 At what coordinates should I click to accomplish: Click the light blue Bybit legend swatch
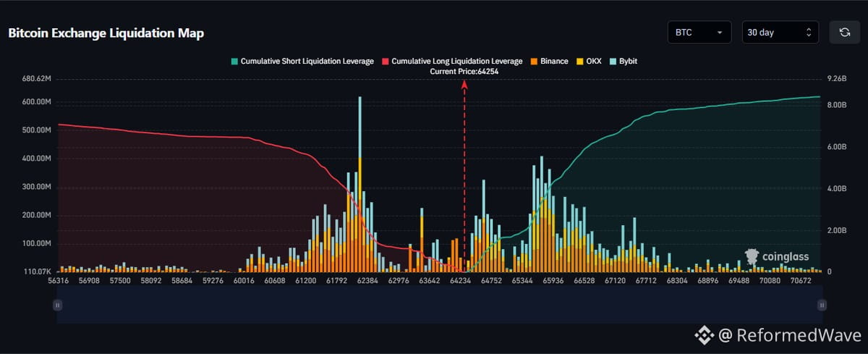pos(613,62)
